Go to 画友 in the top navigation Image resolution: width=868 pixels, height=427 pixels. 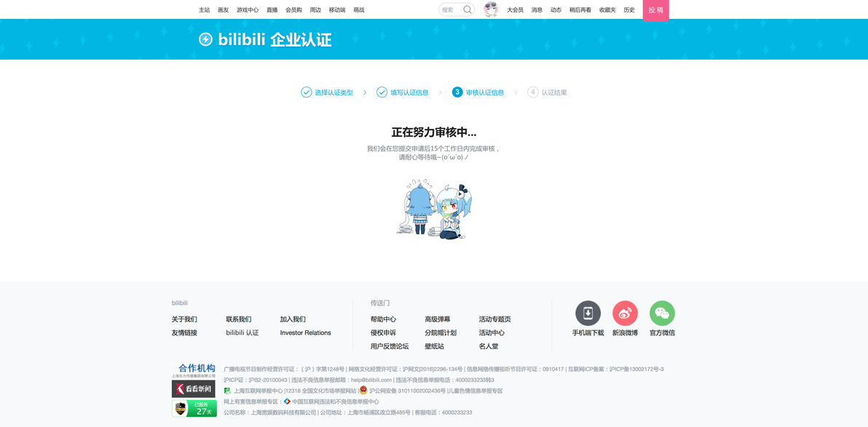point(223,10)
